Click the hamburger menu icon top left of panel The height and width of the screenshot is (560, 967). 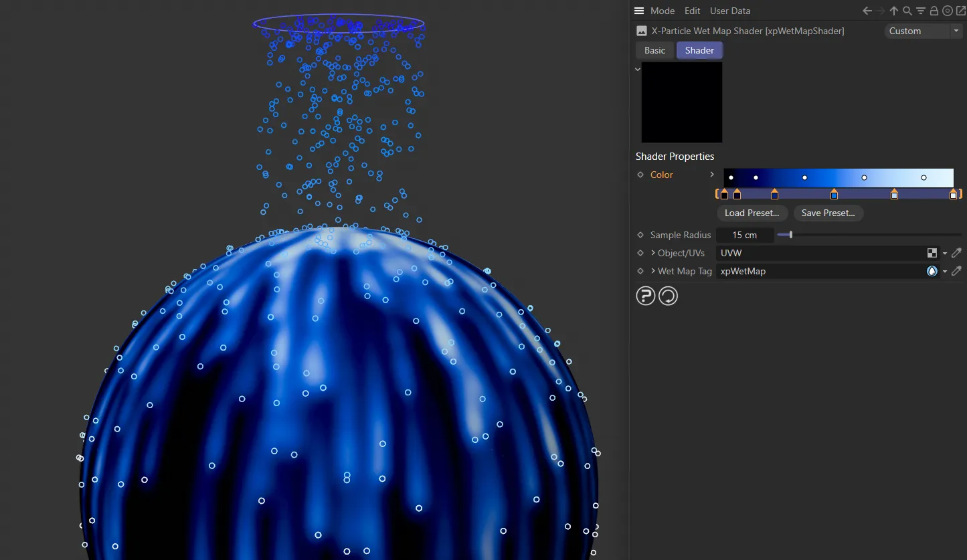[639, 11]
